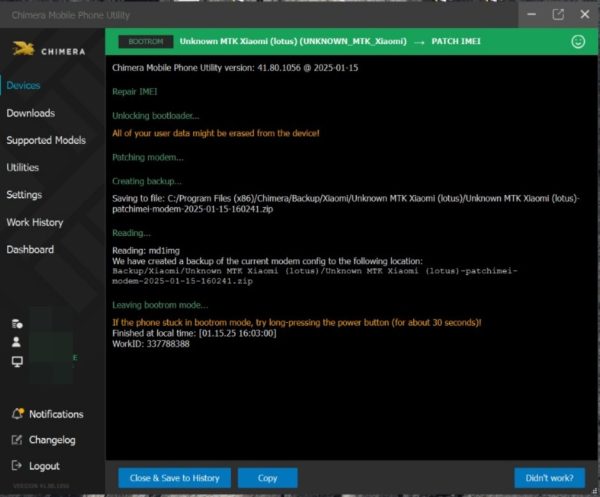
Task: Open the Devices section
Action: (23, 86)
